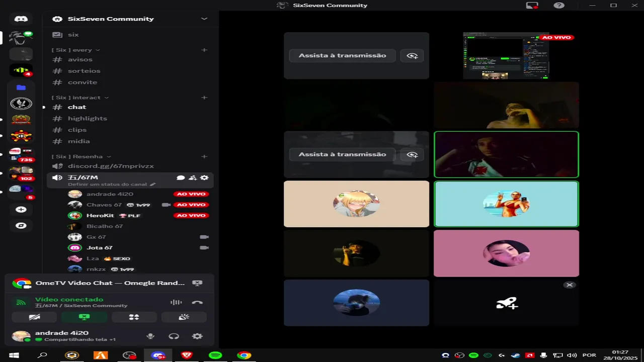This screenshot has width=644, height=362.
Task: Toggle screen sharing button off
Action: pos(84,317)
